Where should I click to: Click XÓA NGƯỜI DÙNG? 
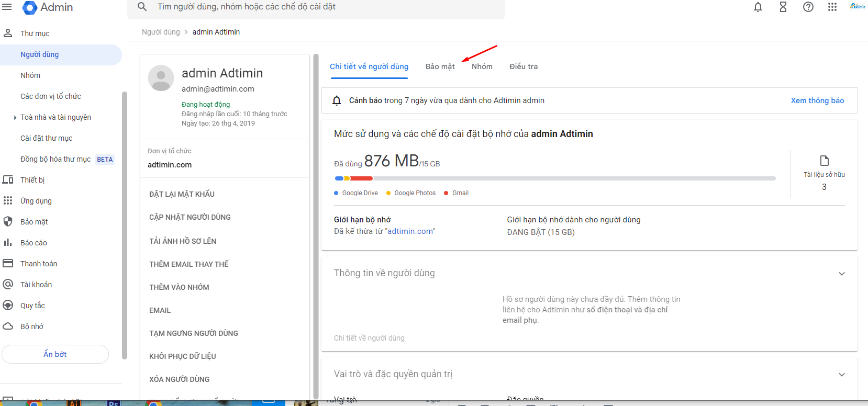point(180,379)
